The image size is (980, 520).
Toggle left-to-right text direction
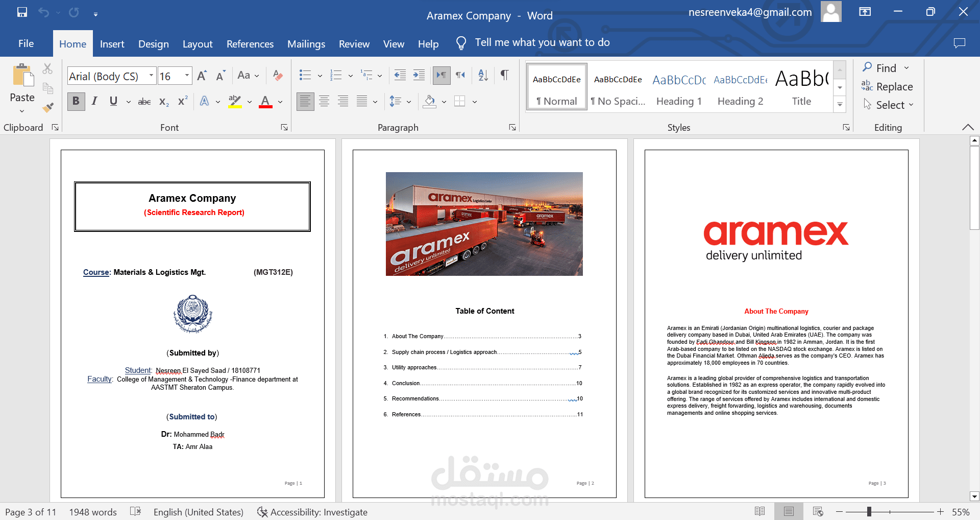click(442, 75)
